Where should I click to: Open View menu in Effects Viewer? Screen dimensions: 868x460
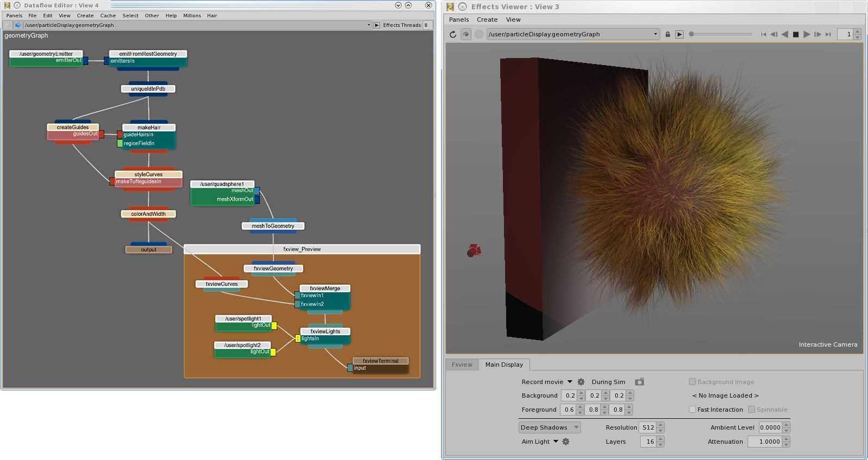point(513,20)
